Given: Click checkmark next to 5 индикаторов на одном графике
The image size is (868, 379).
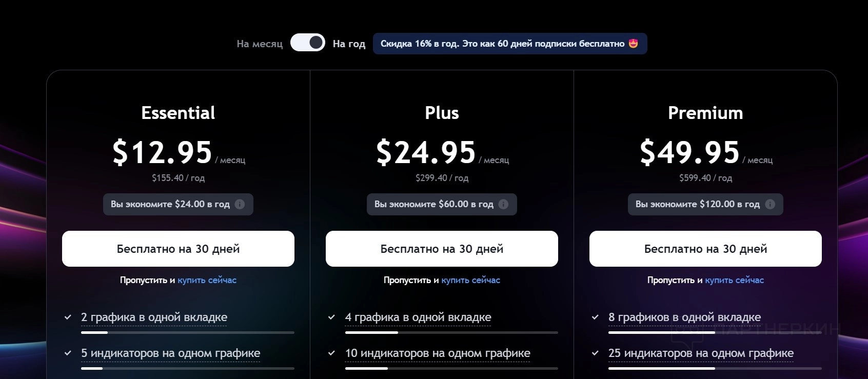Looking at the screenshot, I should tap(68, 353).
